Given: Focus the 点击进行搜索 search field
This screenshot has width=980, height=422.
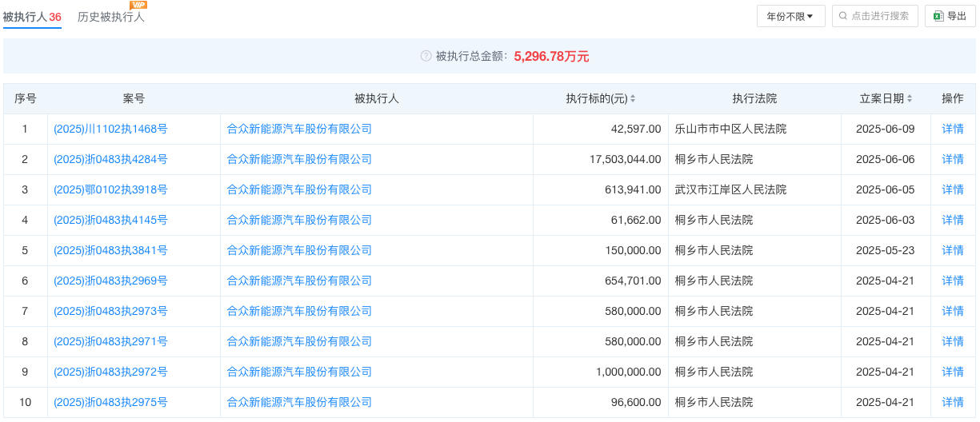Looking at the screenshot, I should tap(874, 16).
